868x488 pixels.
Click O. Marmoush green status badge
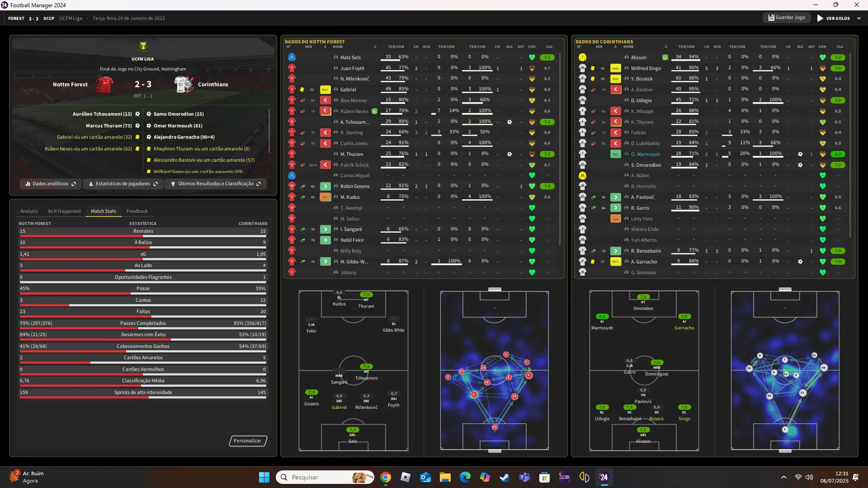[x=615, y=154]
